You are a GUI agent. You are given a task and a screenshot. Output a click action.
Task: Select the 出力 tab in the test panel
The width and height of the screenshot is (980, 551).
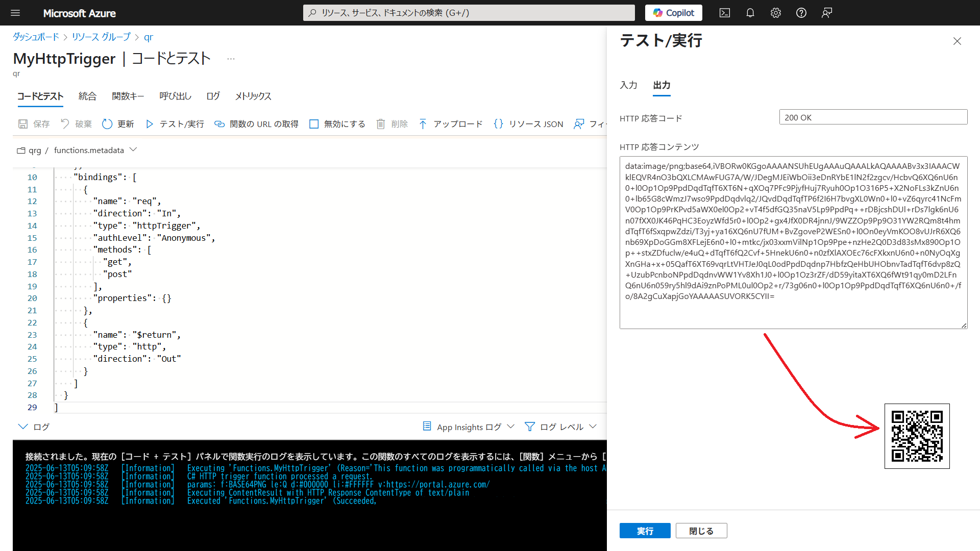[x=661, y=85]
